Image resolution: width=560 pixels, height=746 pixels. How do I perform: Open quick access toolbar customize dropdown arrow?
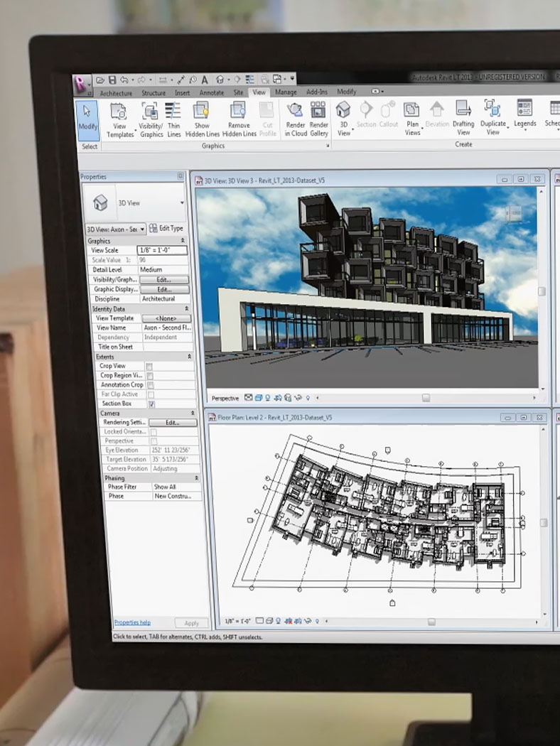click(x=292, y=78)
